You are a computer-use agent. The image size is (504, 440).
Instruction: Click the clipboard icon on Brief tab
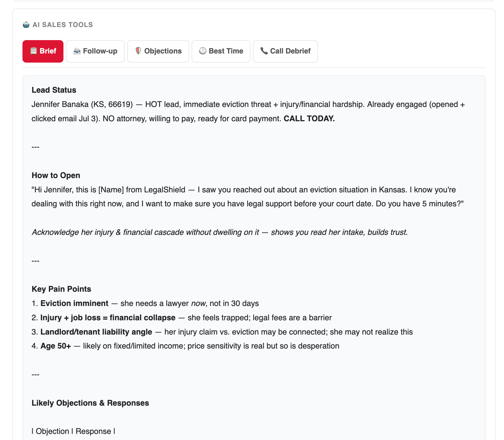click(33, 51)
